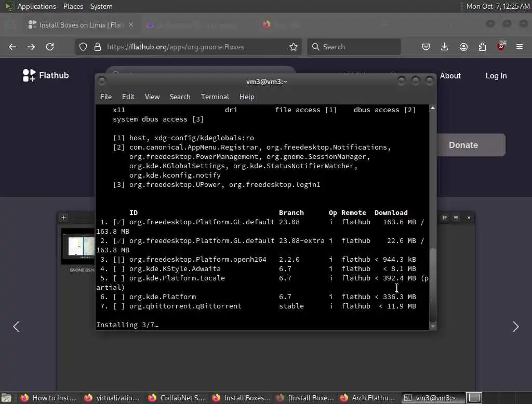
Task: Open the Firefox downloads panel
Action: pyautogui.click(x=445, y=47)
